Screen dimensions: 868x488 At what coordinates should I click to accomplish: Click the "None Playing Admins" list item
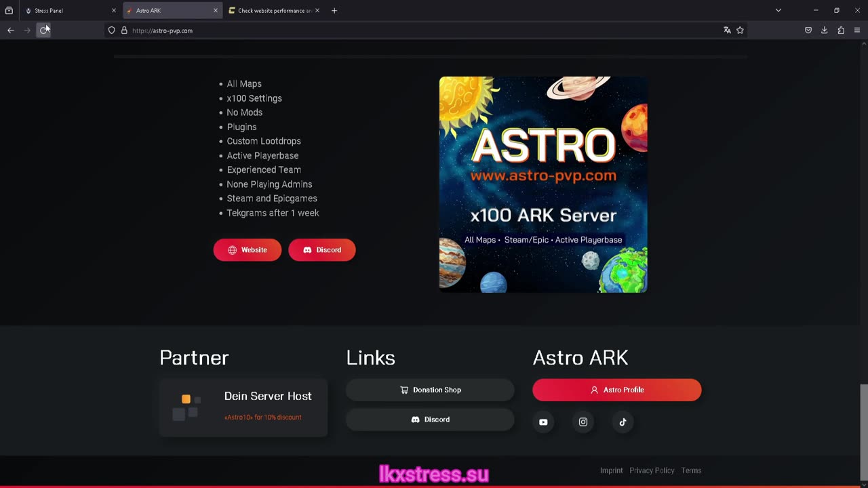[269, 184]
